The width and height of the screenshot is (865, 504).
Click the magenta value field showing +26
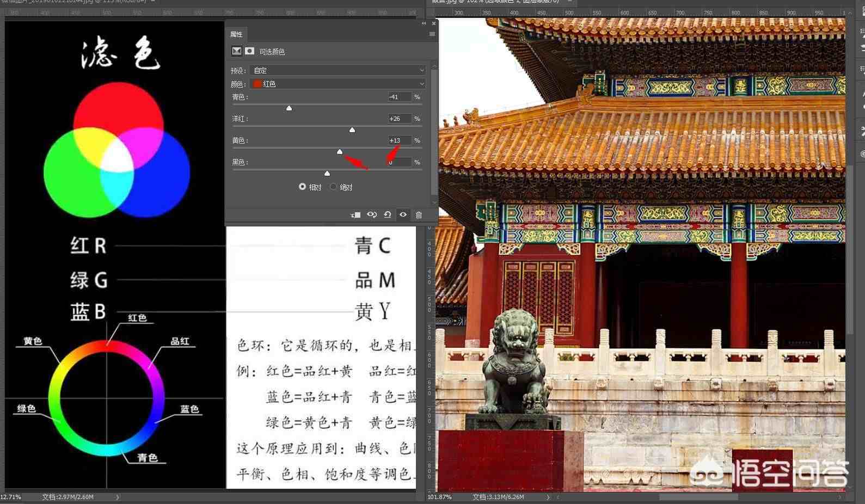coord(400,119)
